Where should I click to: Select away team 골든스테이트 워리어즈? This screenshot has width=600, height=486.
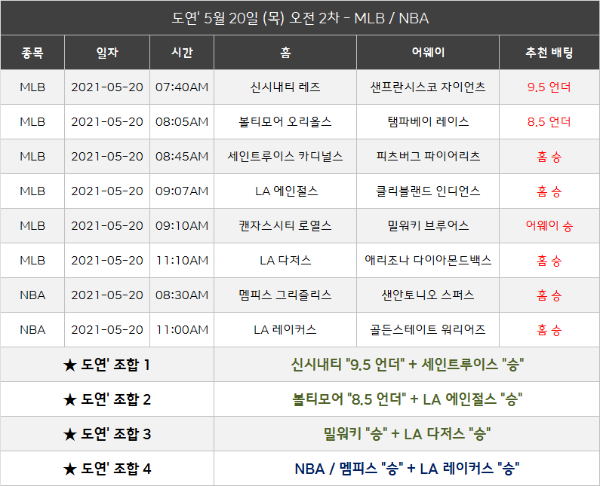point(428,330)
